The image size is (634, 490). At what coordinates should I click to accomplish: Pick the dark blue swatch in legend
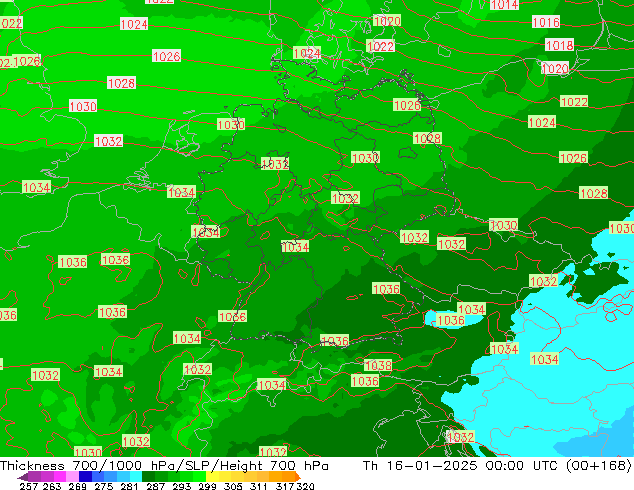point(85,476)
